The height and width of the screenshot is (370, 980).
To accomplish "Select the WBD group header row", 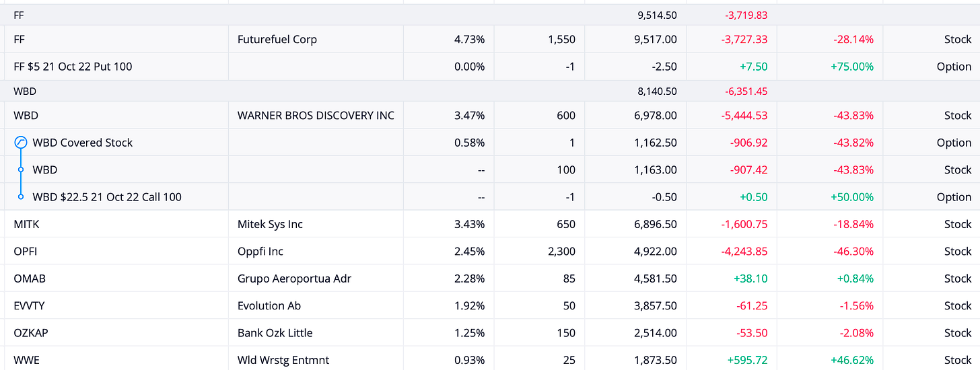I will point(490,91).
